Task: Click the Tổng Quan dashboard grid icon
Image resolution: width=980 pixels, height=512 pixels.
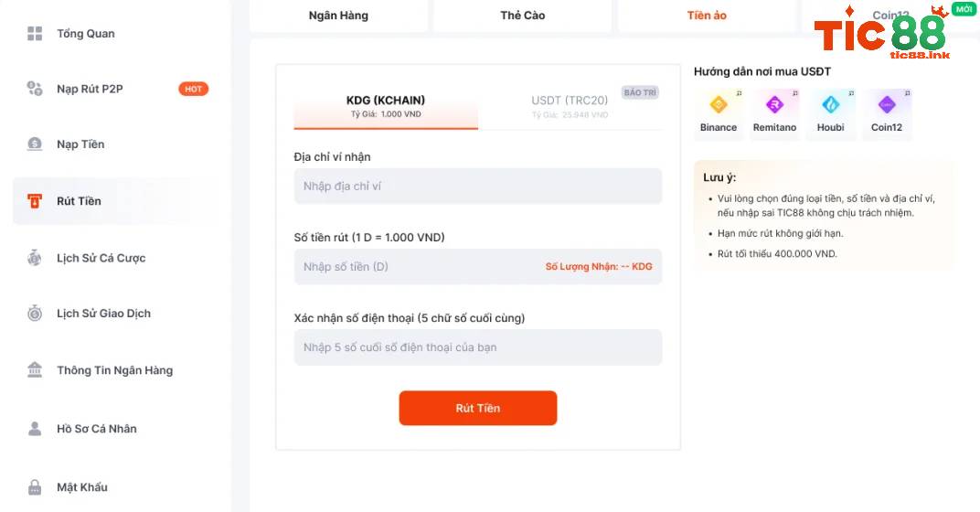Action: point(35,34)
